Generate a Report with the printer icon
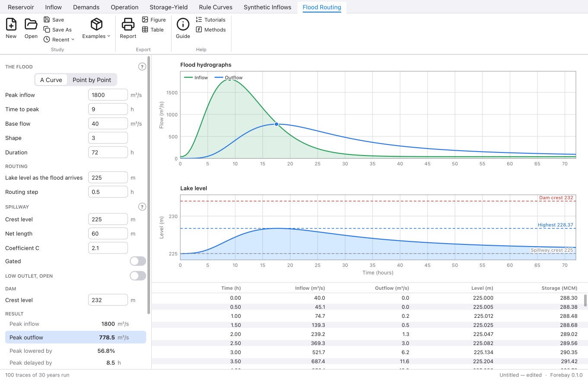This screenshot has height=380, width=588. click(x=128, y=28)
